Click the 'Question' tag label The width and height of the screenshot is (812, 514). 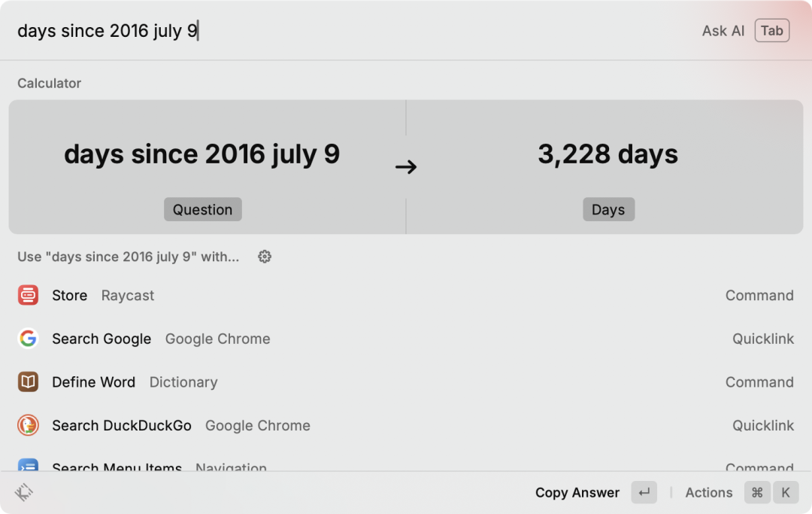click(x=202, y=209)
